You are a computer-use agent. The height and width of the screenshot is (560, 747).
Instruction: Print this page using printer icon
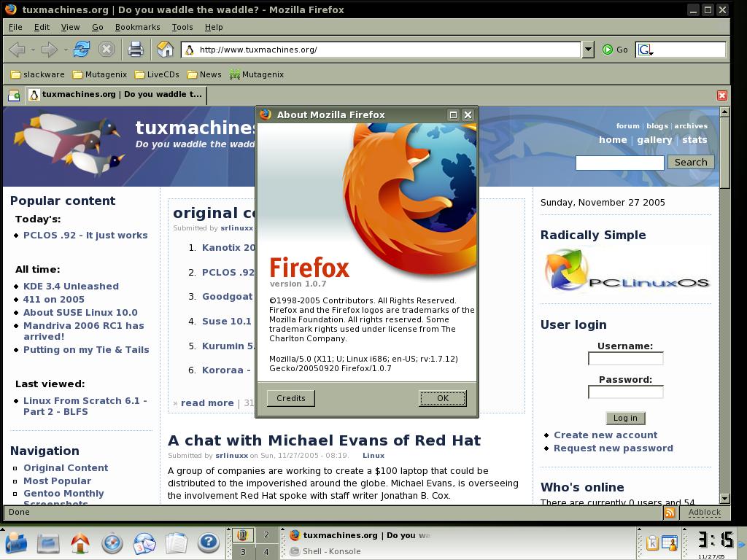click(136, 49)
